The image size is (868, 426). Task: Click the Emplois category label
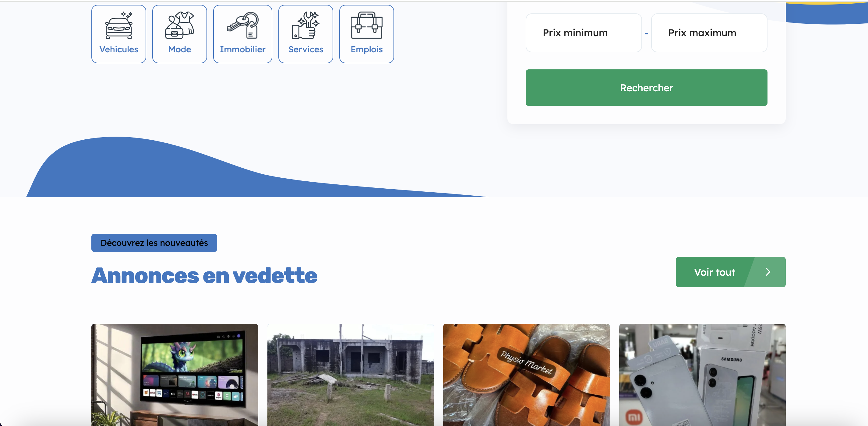[x=367, y=50]
